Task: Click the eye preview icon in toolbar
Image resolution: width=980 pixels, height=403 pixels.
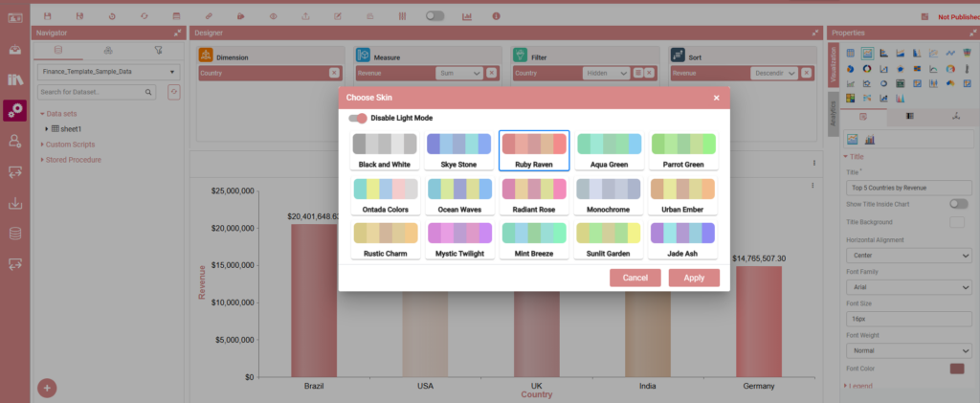Action: click(273, 16)
